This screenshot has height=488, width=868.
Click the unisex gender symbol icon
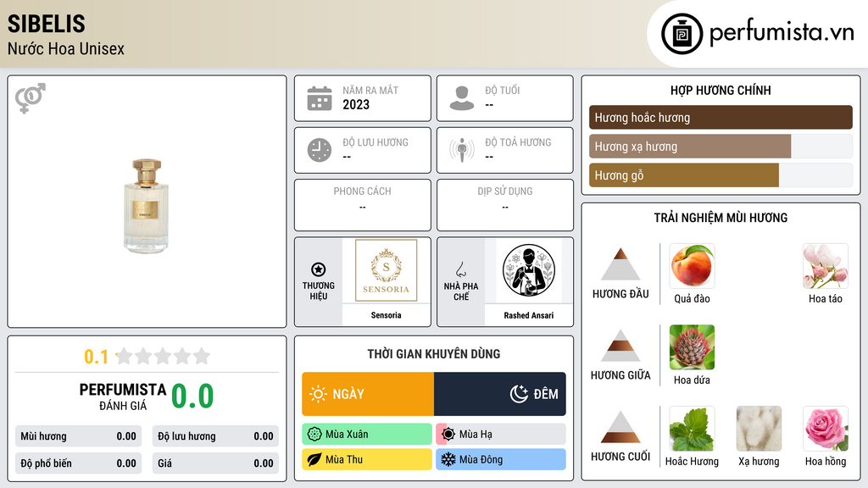click(31, 98)
